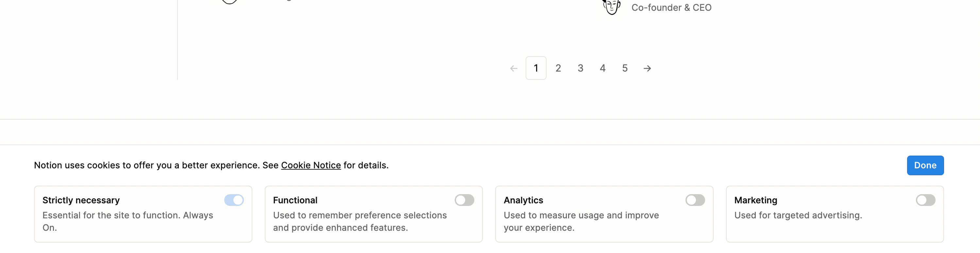Go to the next testimonials page arrow
980x253 pixels.
[x=647, y=69]
